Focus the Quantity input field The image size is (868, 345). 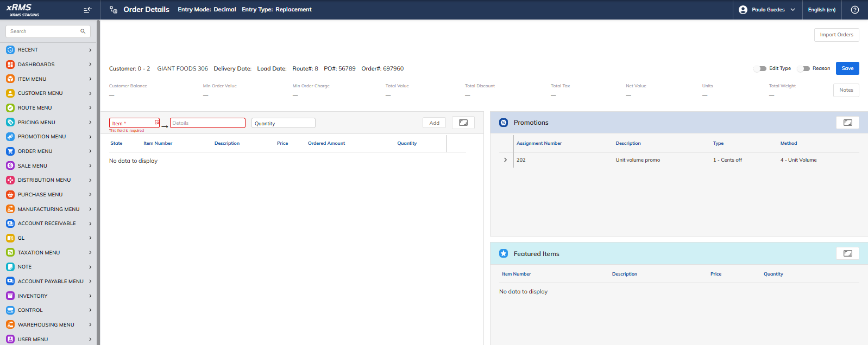pyautogui.click(x=284, y=123)
